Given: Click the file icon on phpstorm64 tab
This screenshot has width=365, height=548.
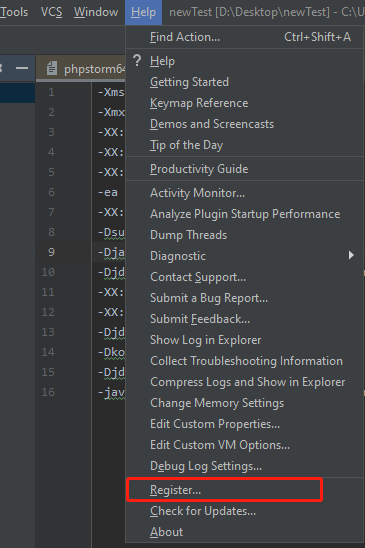Looking at the screenshot, I should [52, 68].
